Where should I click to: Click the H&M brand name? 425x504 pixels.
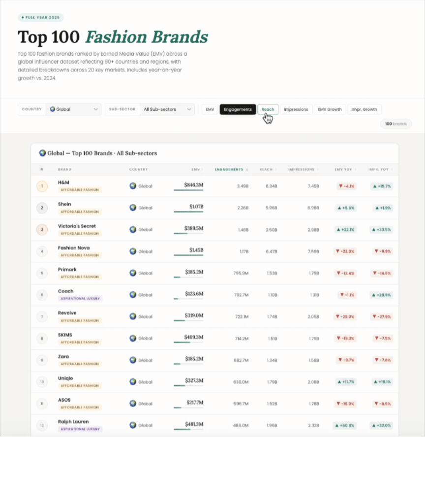(63, 182)
